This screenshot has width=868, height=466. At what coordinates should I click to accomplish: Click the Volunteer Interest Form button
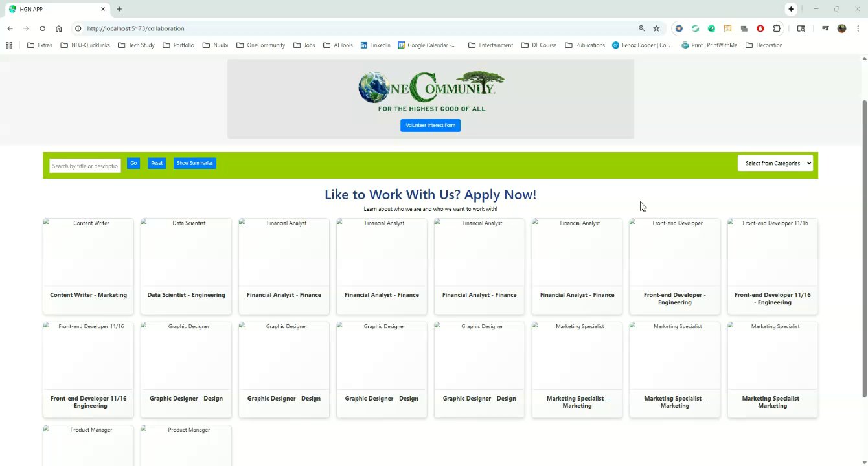[x=430, y=125]
